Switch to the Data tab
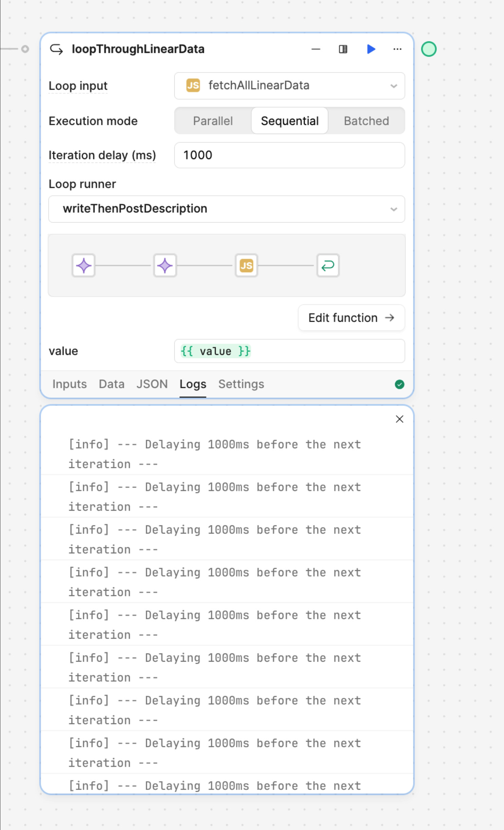This screenshot has width=504, height=830. click(112, 384)
